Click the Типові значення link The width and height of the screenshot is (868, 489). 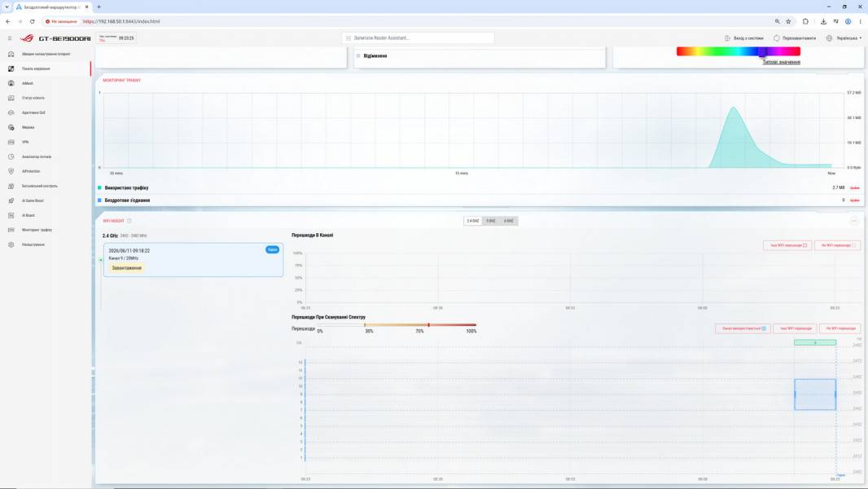781,62
